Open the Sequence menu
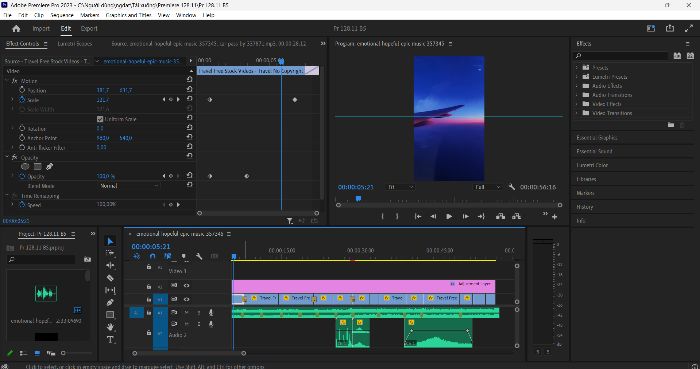This screenshot has width=700, height=369. coord(62,15)
